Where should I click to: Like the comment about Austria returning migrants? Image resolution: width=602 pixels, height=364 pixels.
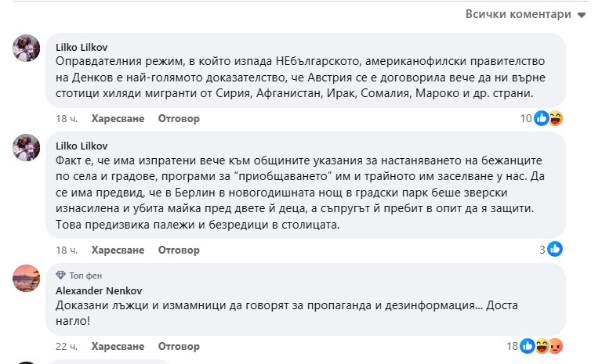tap(118, 119)
